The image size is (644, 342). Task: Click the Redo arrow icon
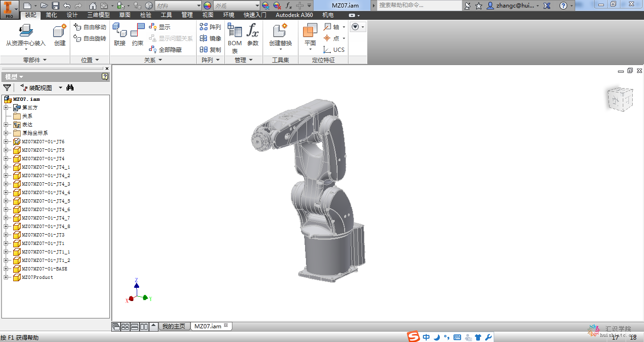click(78, 6)
